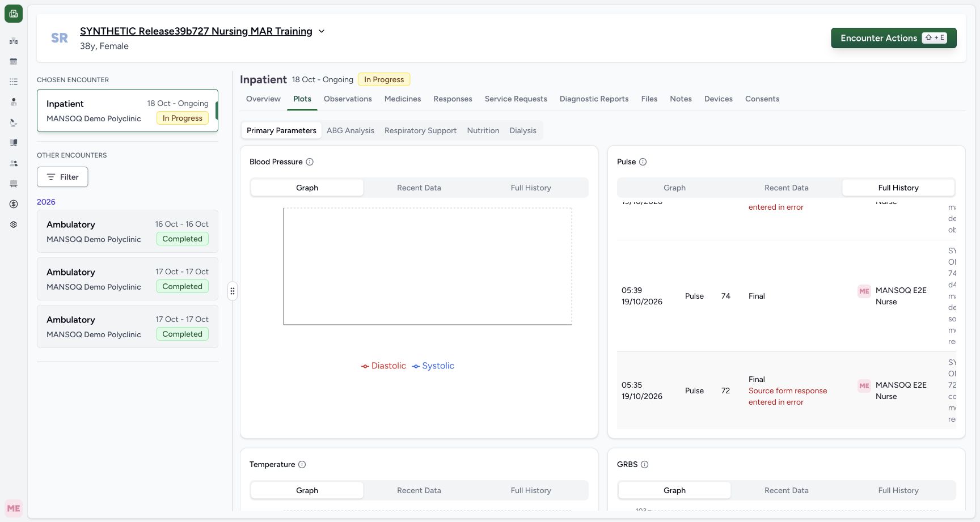Click the patient name link
This screenshot has width=980, height=522.
click(x=196, y=31)
